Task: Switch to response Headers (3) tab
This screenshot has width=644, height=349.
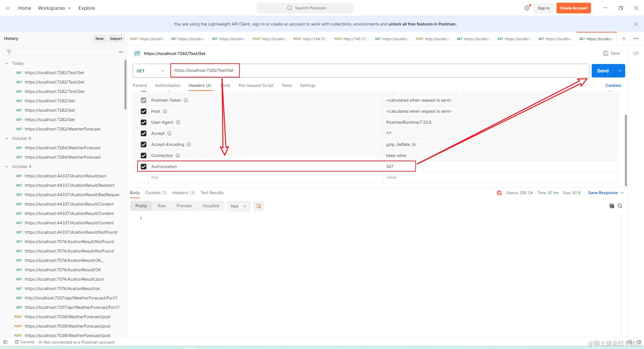Action: 183,193
